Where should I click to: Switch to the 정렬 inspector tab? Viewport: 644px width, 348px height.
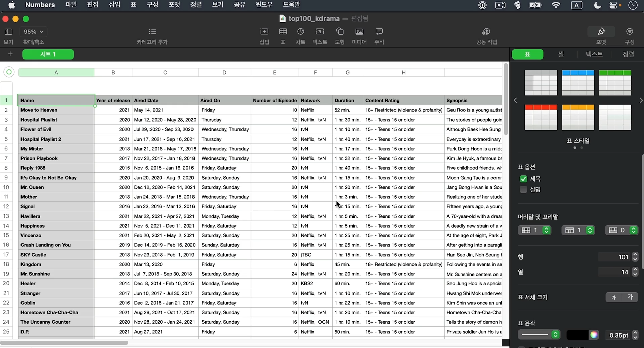point(628,54)
